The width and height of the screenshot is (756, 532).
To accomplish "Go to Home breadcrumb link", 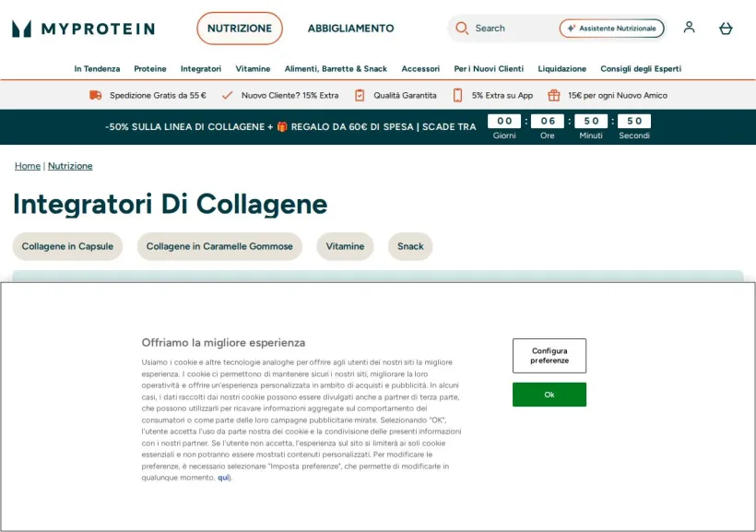I will [28, 166].
